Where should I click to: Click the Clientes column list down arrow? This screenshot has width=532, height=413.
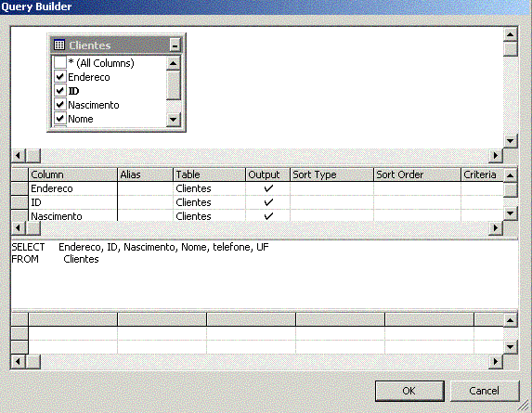[173, 120]
